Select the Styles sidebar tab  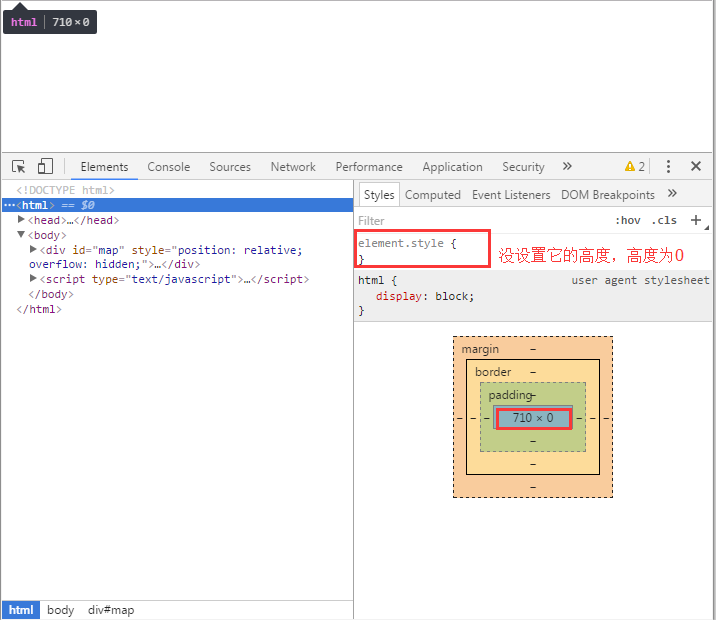[x=379, y=194]
